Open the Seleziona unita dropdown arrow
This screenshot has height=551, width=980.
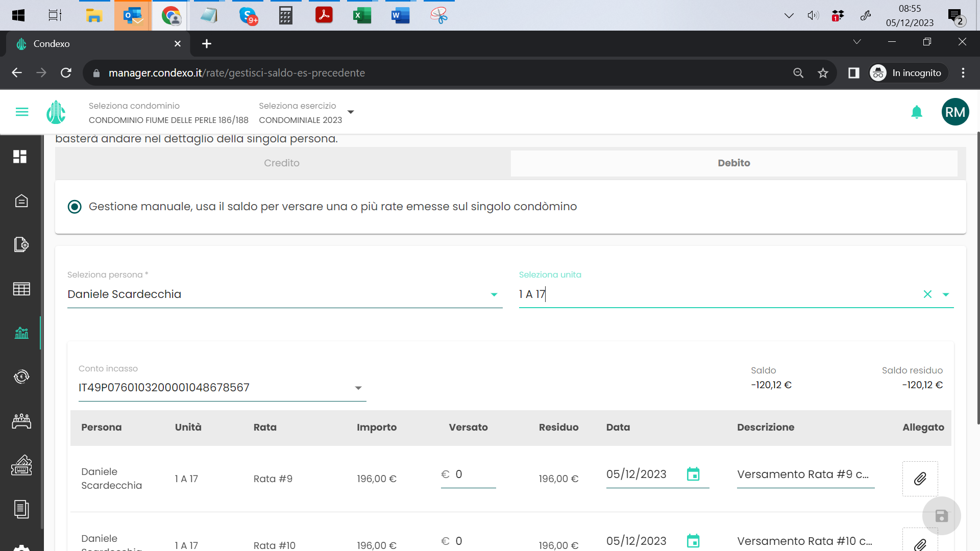click(946, 294)
